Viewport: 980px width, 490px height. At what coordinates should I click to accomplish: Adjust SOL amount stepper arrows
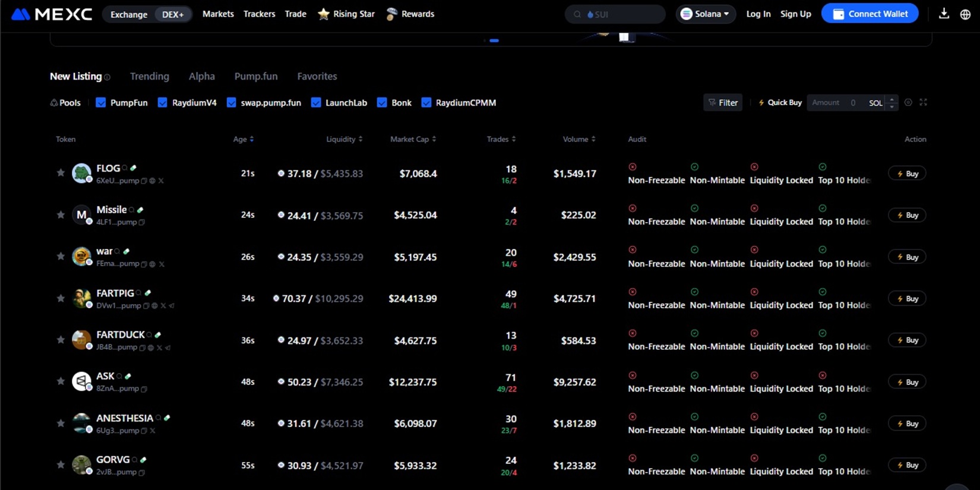(892, 103)
